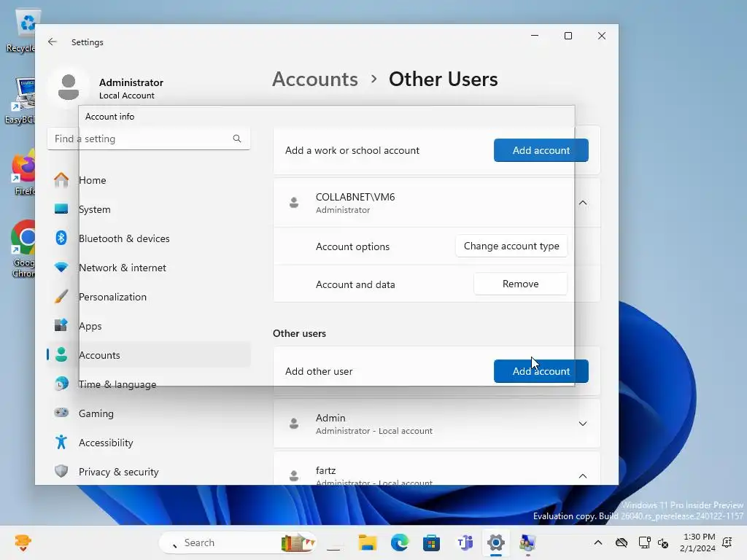Open Personalization settings
The image size is (747, 560).
149,297
